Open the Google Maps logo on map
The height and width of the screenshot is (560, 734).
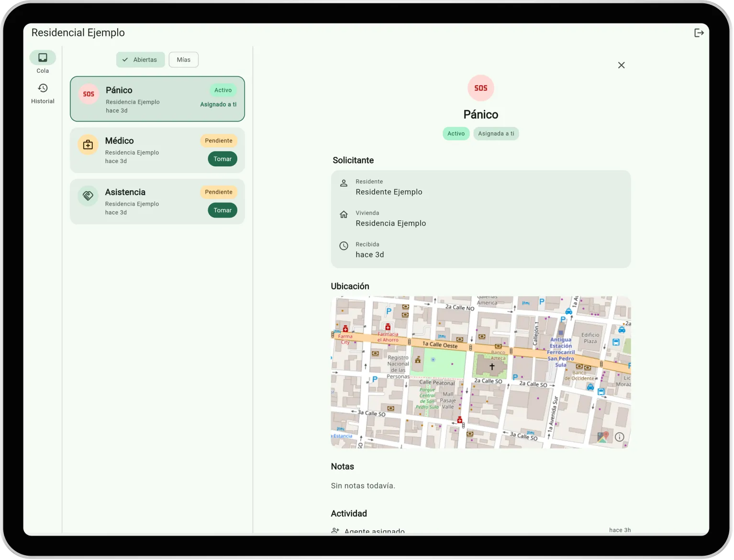coord(603,437)
